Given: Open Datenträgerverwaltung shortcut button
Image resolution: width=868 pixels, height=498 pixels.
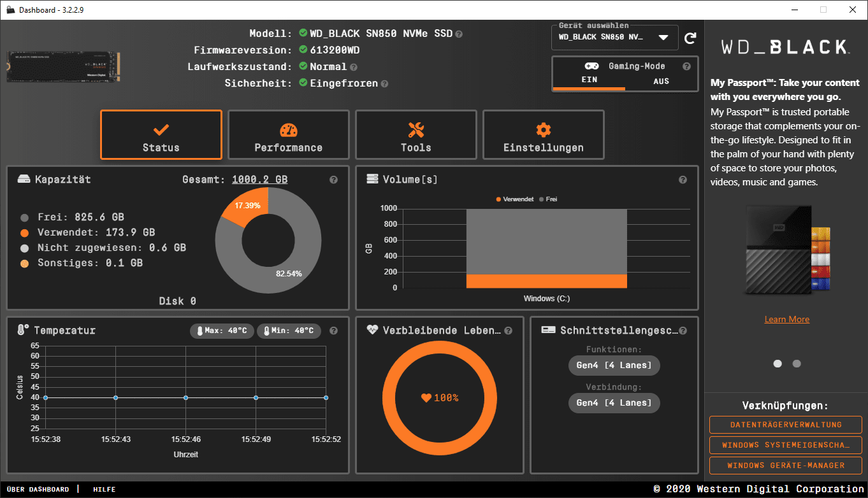Looking at the screenshot, I should coord(786,425).
